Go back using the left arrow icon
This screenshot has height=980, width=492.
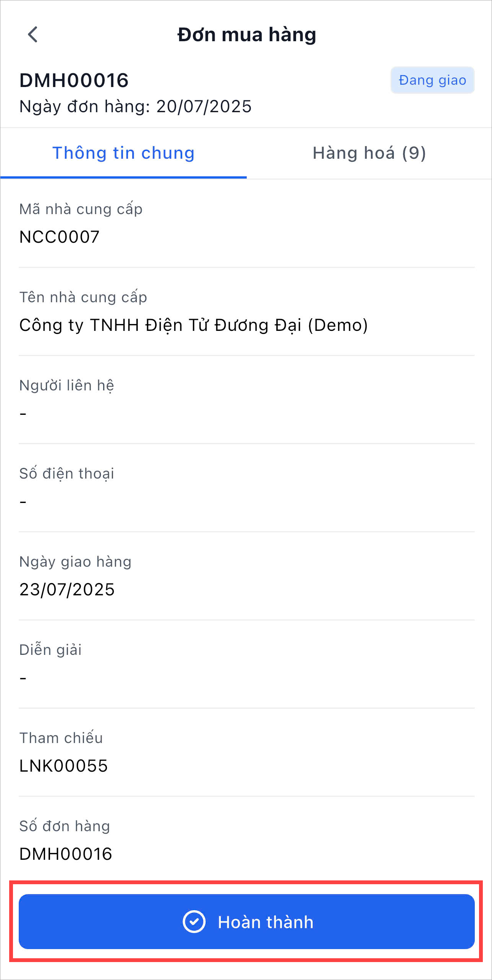tap(33, 34)
